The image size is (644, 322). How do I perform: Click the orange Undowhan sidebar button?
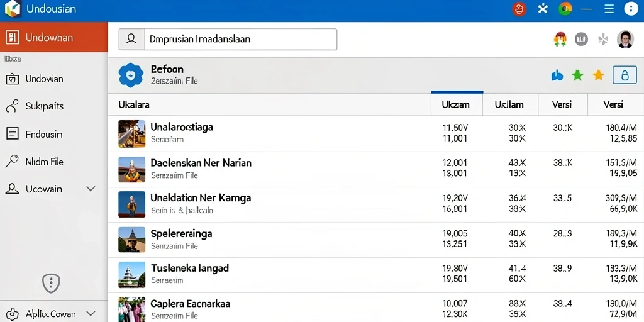[x=54, y=37]
